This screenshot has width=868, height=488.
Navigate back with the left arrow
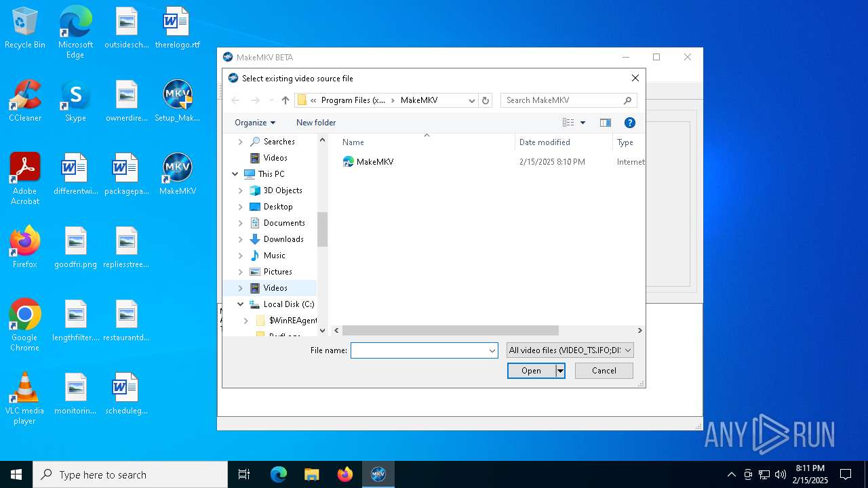click(235, 100)
